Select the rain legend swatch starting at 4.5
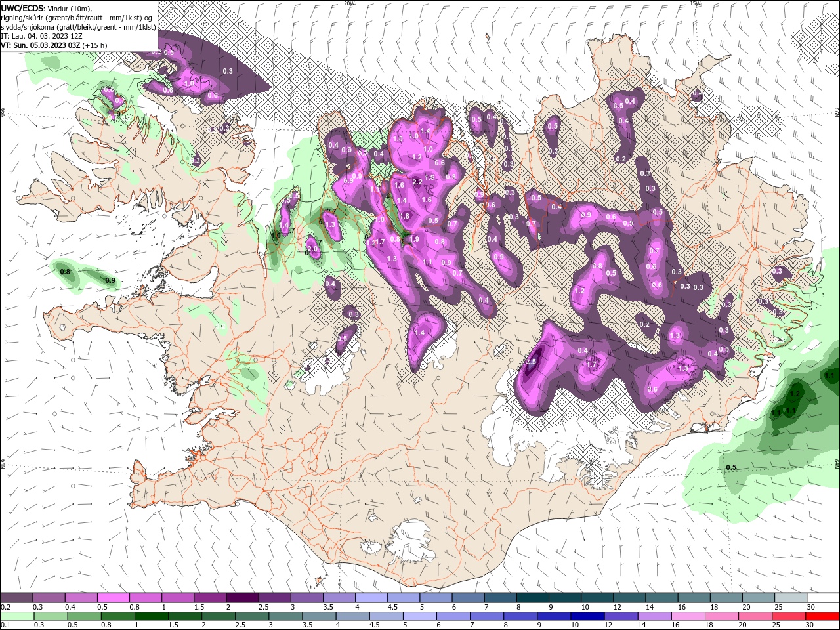This screenshot has height=630, width=840. point(385,616)
